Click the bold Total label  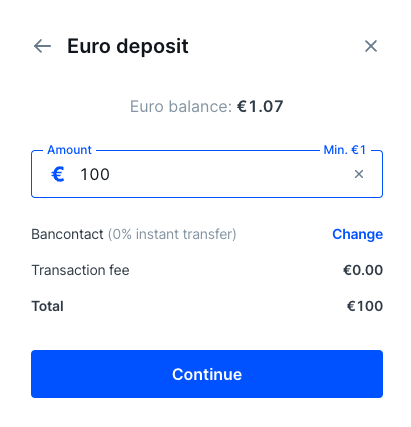tap(47, 306)
